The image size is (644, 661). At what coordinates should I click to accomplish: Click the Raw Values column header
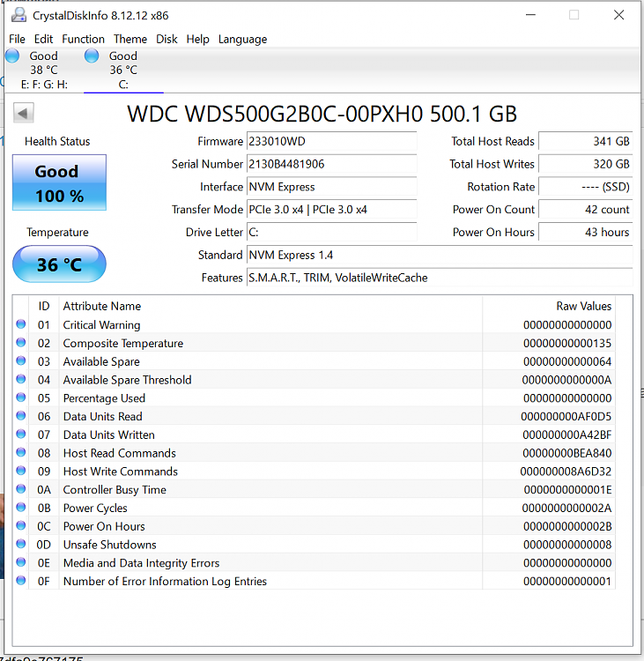[583, 306]
